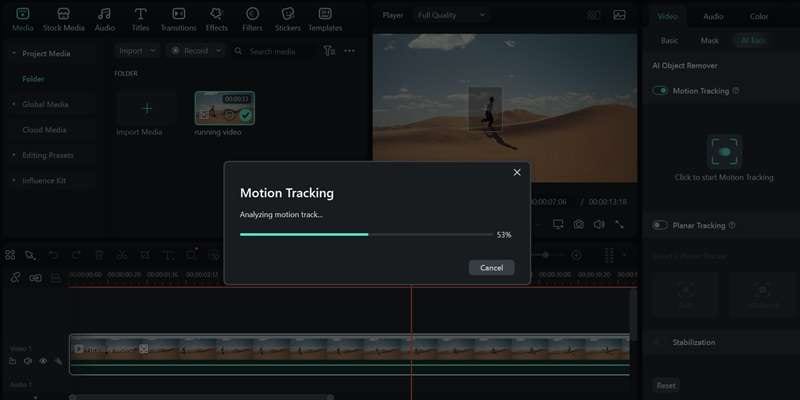Click the Motion Tracking help question icon
Image resolution: width=800 pixels, height=400 pixels.
pos(736,90)
